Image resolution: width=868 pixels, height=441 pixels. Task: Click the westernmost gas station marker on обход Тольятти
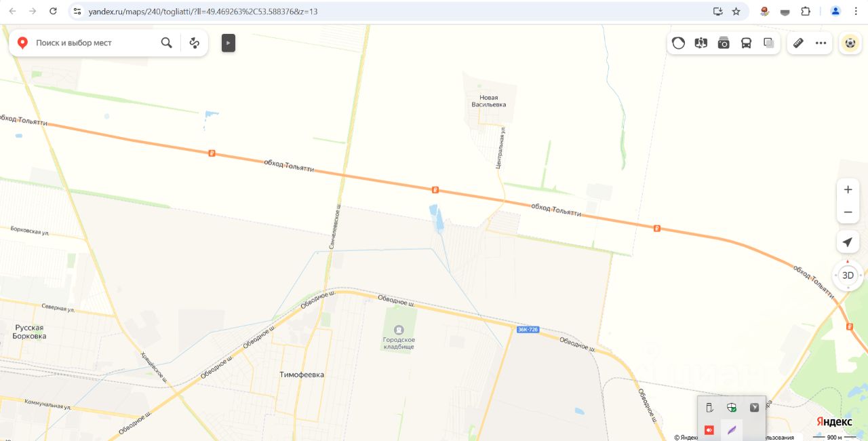(212, 153)
